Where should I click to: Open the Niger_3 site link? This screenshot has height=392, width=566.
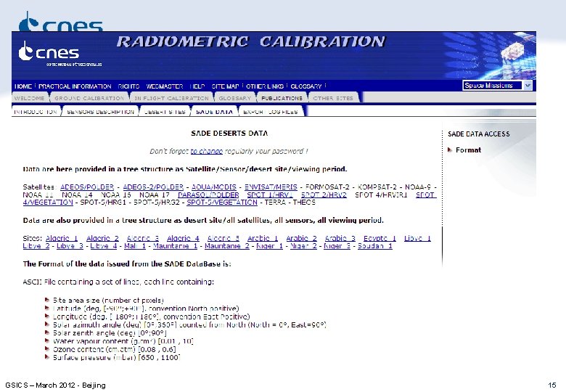coord(337,246)
